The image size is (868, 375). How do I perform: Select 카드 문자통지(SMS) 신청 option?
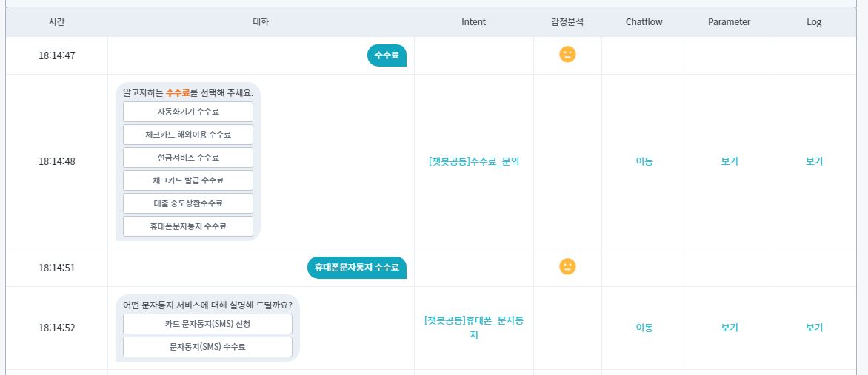[x=207, y=324]
